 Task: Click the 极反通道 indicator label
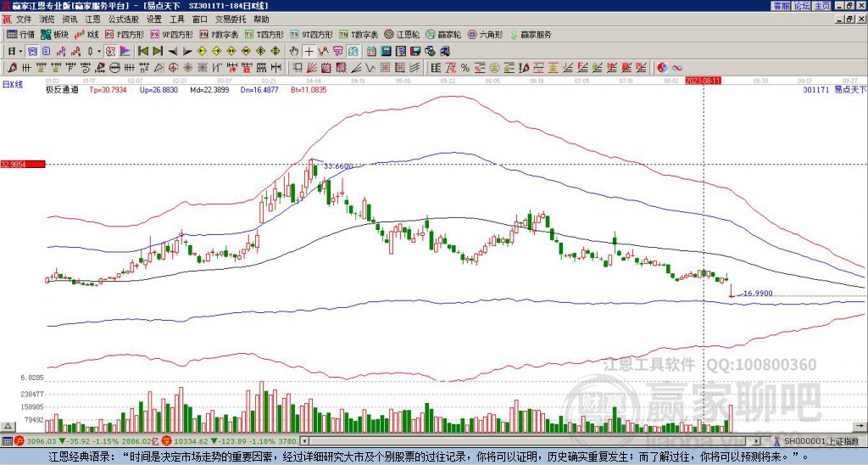pyautogui.click(x=62, y=89)
